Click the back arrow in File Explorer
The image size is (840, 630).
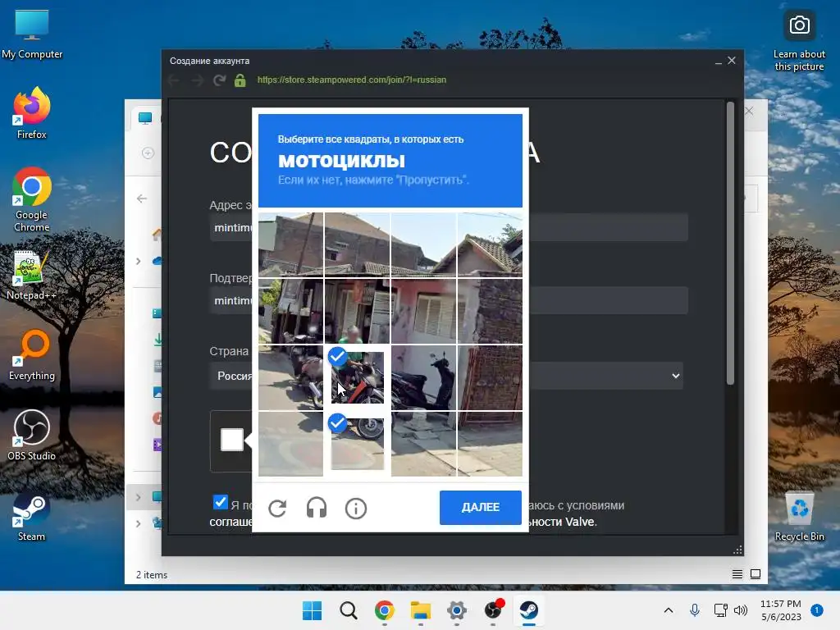tap(142, 199)
